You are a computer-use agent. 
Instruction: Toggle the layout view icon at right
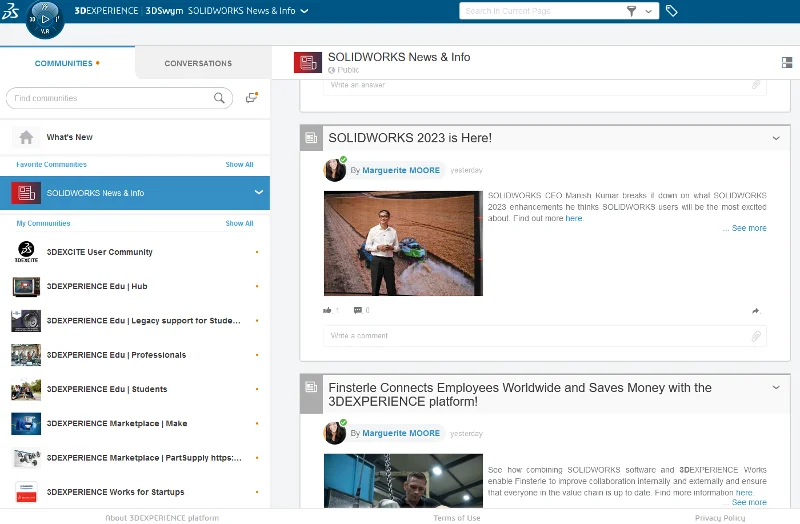tap(787, 63)
